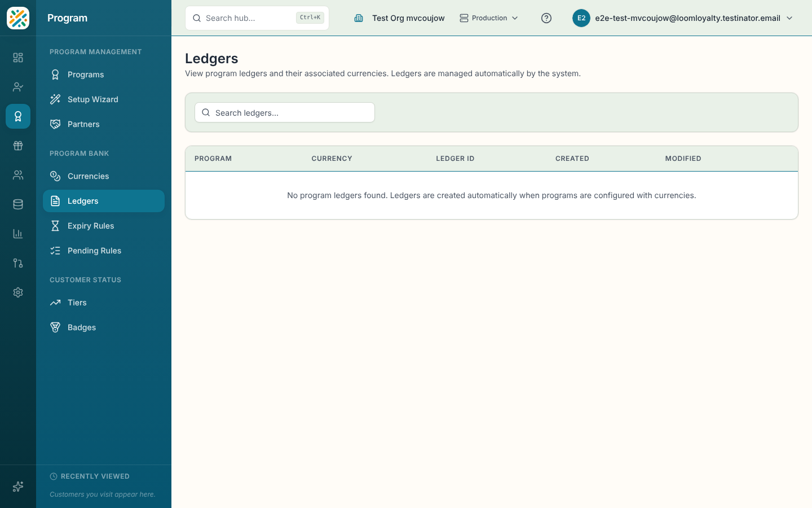Click the 'No program ledgers found' message
This screenshot has width=812, height=508.
(x=492, y=195)
